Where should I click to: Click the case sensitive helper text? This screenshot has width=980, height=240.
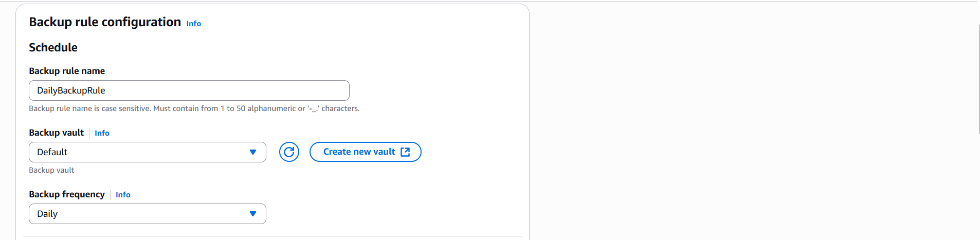point(194,108)
